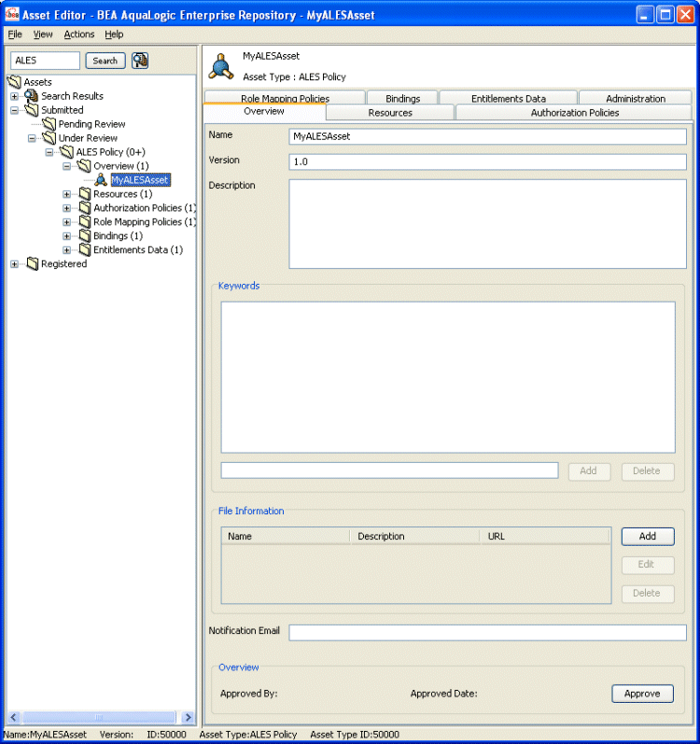The width and height of the screenshot is (700, 744).
Task: Click the Assets root folder icon
Action: pyautogui.click(x=14, y=81)
